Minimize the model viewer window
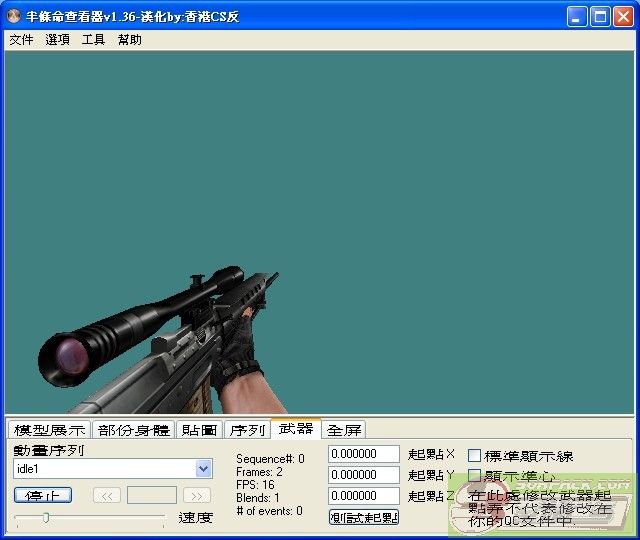Viewport: 640px width, 540px height. tap(577, 17)
